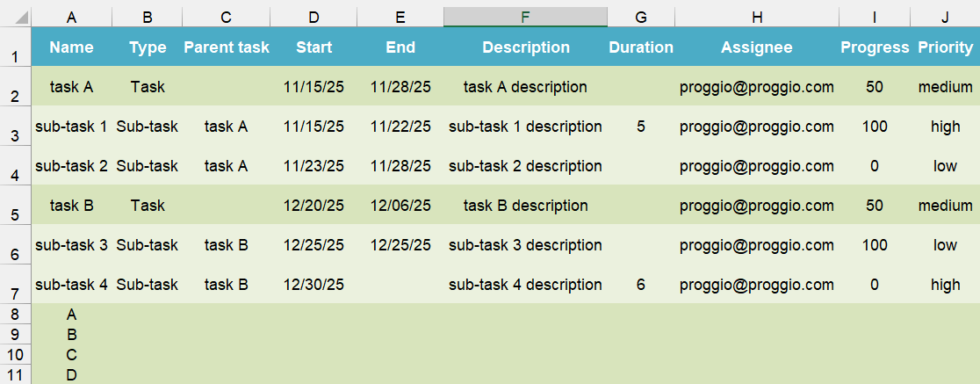Click the Parent task header cell

tap(227, 47)
